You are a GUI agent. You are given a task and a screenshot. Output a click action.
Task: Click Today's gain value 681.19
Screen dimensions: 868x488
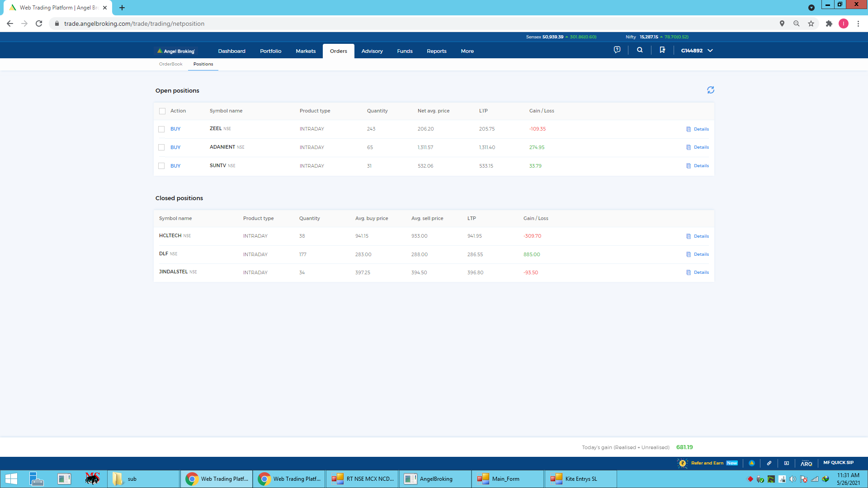point(684,447)
